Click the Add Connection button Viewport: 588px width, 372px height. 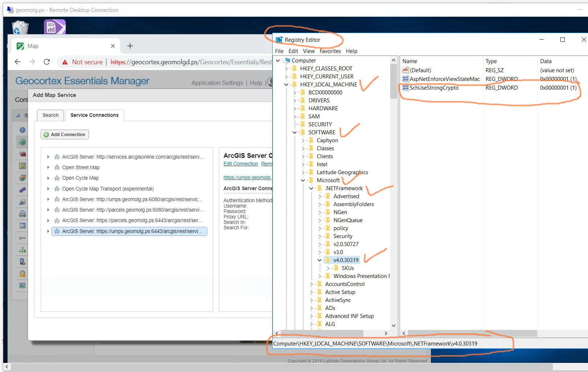pyautogui.click(x=65, y=135)
